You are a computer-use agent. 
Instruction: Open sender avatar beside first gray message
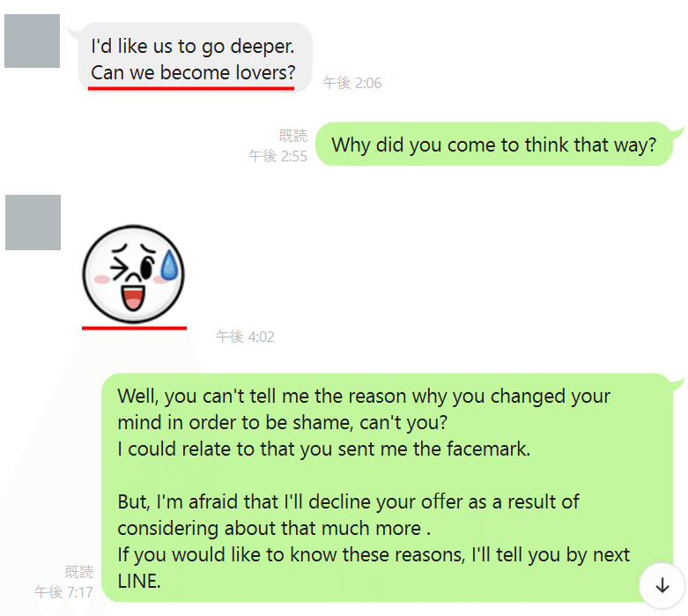pos(32,41)
